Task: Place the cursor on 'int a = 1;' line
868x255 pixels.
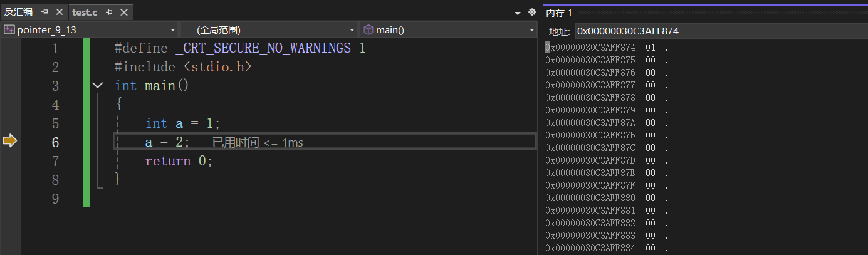Action: tap(183, 123)
